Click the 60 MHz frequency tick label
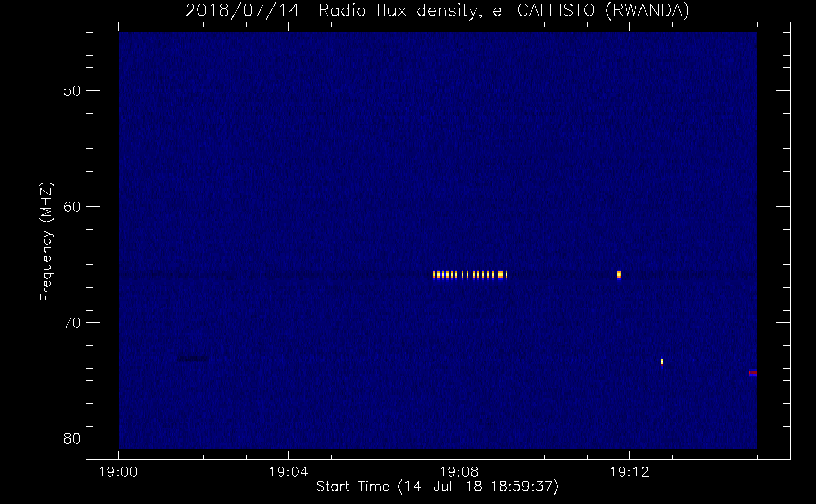816x504 pixels. (73, 207)
